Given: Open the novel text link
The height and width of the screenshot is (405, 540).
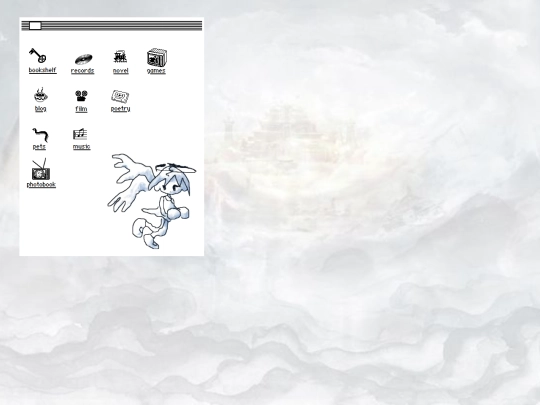Looking at the screenshot, I should (x=121, y=71).
